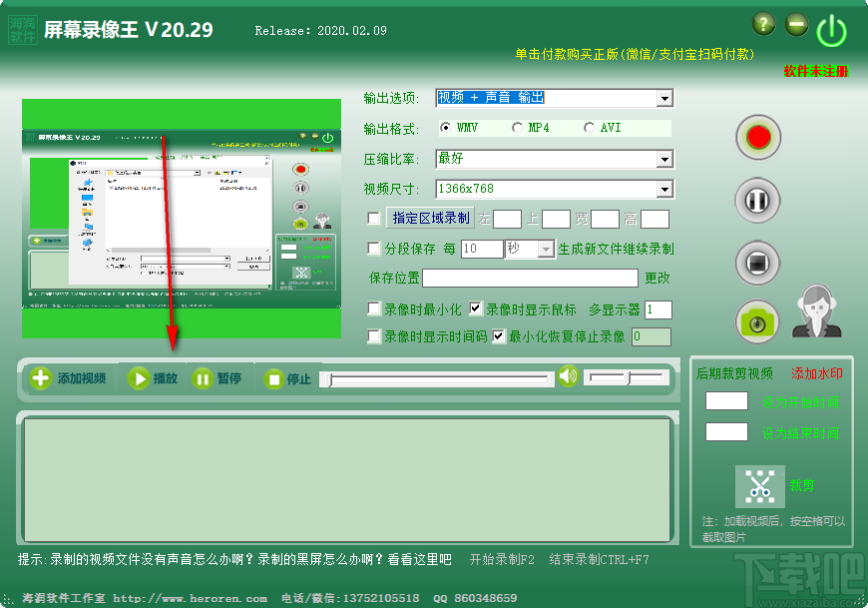Stop playback with 停止
The image size is (868, 608).
(x=286, y=379)
